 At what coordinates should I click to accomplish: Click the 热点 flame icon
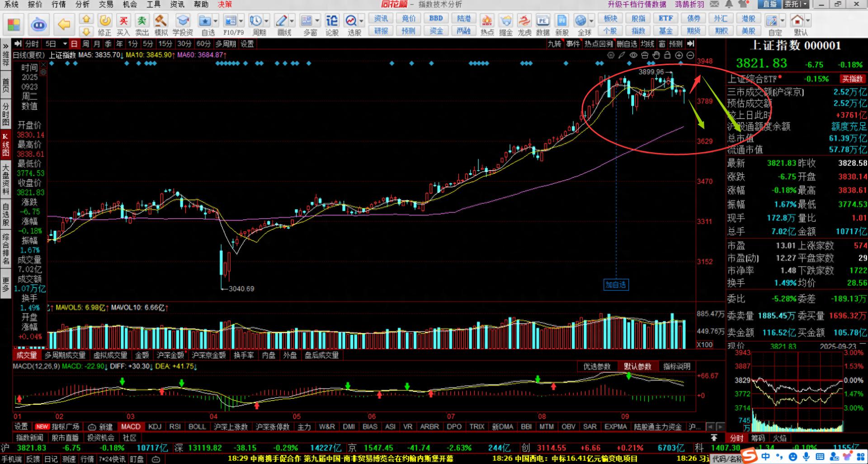point(487,24)
